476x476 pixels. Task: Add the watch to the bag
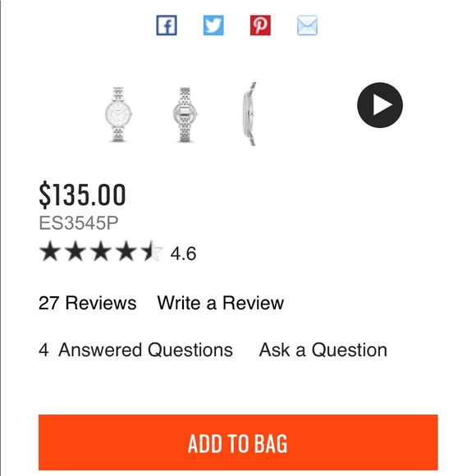(238, 442)
